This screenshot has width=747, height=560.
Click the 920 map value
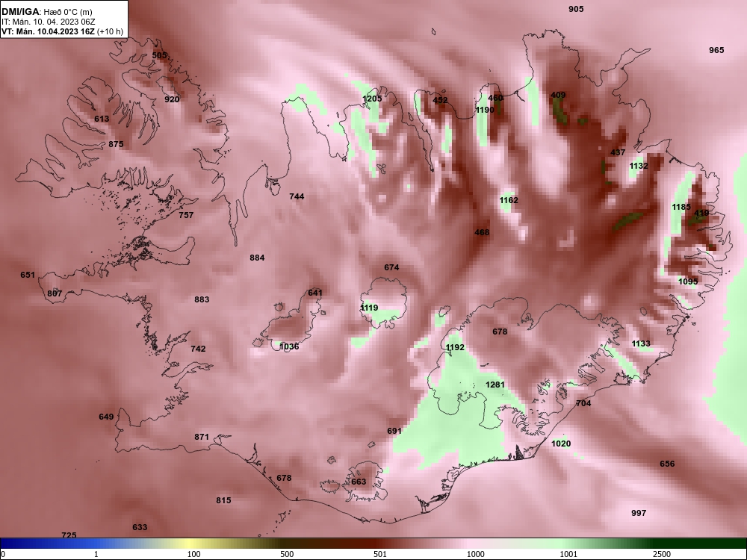172,99
